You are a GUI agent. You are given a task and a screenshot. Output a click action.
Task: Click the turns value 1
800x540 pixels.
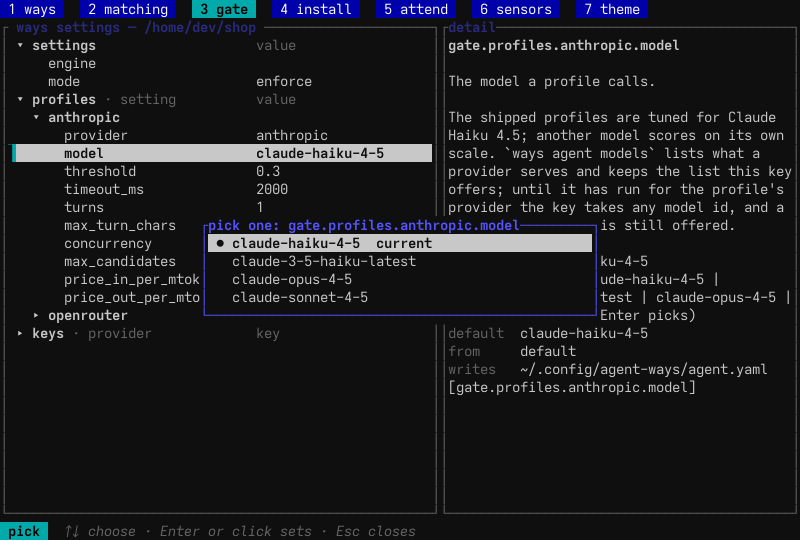point(260,207)
